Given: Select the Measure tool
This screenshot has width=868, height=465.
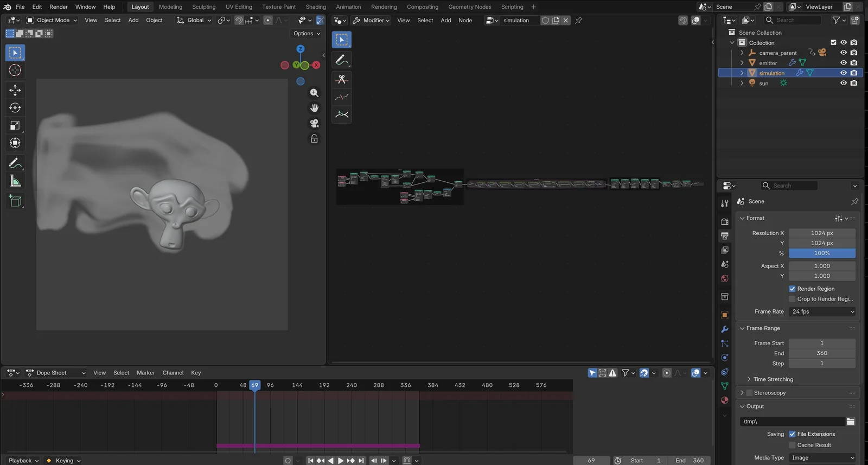Looking at the screenshot, I should click(x=15, y=181).
